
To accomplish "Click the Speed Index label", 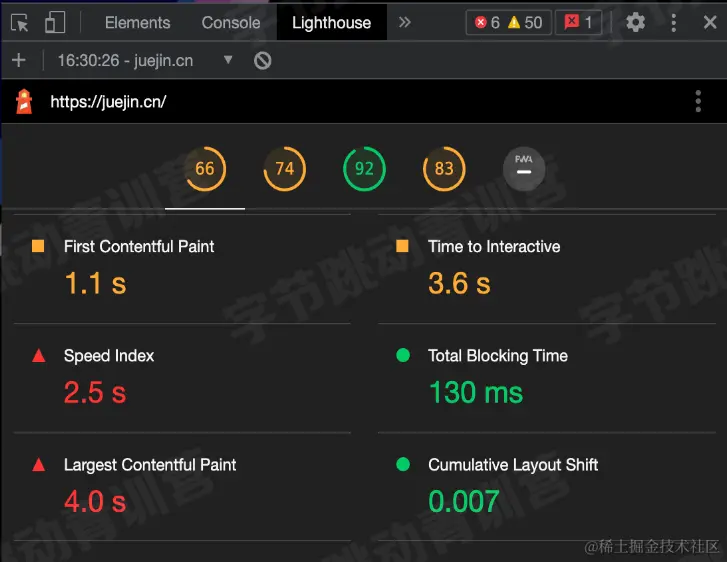I will [x=109, y=356].
